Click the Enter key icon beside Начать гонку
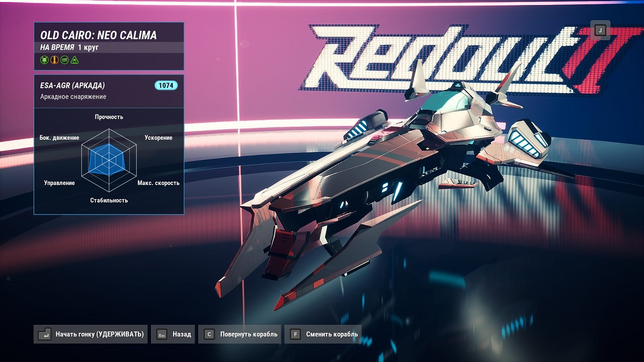Viewport: 644px width, 362px height. pos(44,334)
